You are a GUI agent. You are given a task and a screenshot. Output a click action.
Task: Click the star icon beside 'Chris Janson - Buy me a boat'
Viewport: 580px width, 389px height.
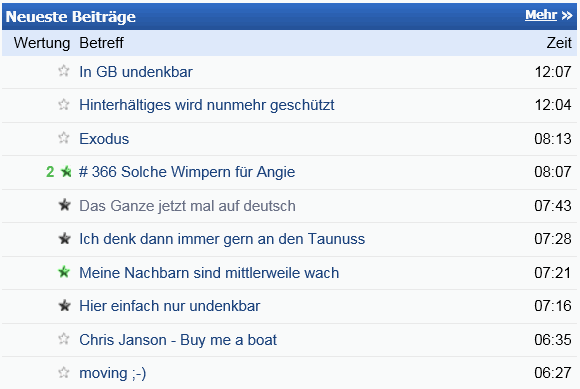(64, 339)
